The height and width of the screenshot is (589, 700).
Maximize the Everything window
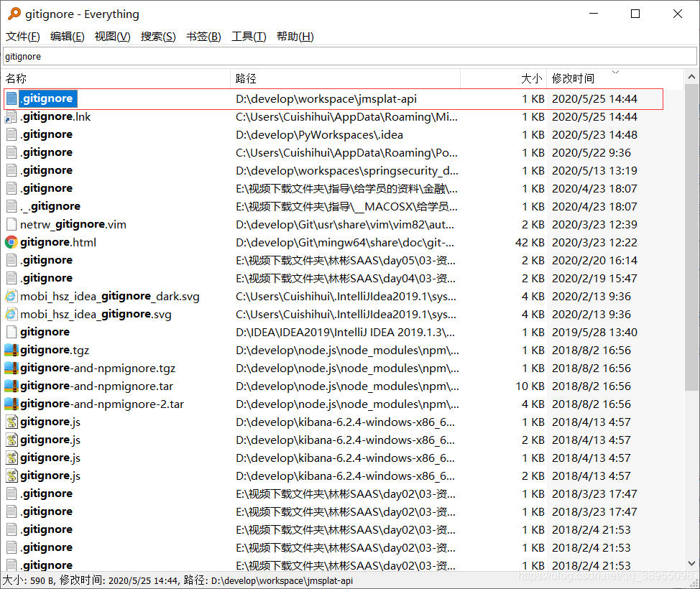point(635,14)
